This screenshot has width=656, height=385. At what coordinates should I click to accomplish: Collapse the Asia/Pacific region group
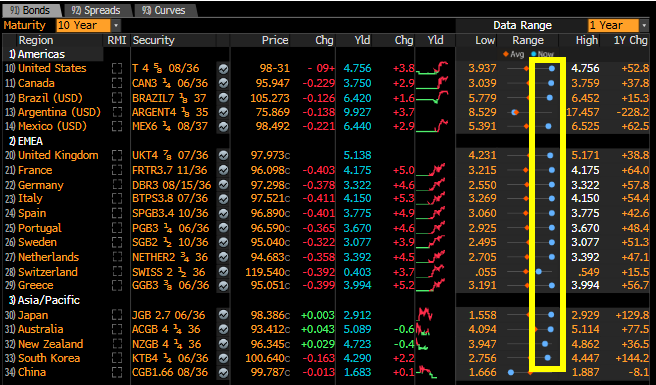coord(44,300)
